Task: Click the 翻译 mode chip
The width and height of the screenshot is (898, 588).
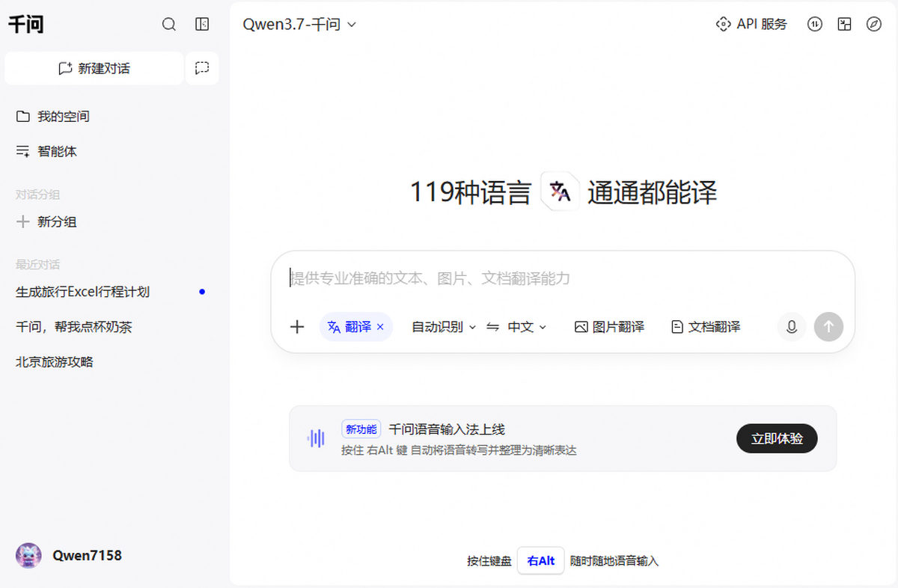Action: pyautogui.click(x=356, y=327)
